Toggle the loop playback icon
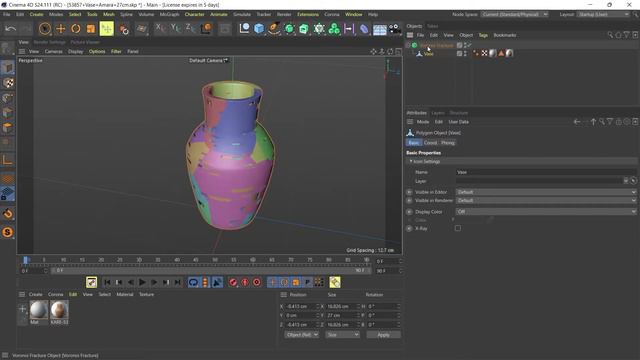 point(193,282)
